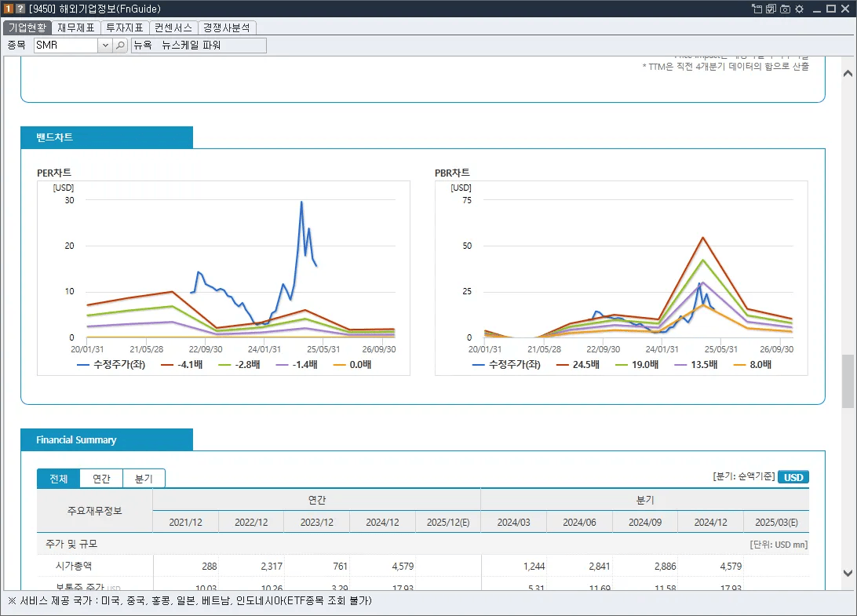
Task: Click the scroll up arrow at right edge
Action: (x=848, y=73)
